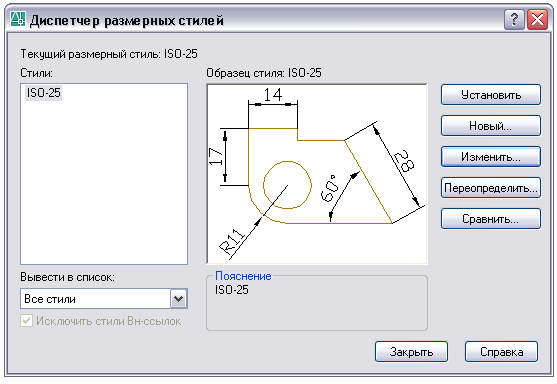The image size is (557, 384).
Task: Click the Пояснение group label
Action: point(243,276)
